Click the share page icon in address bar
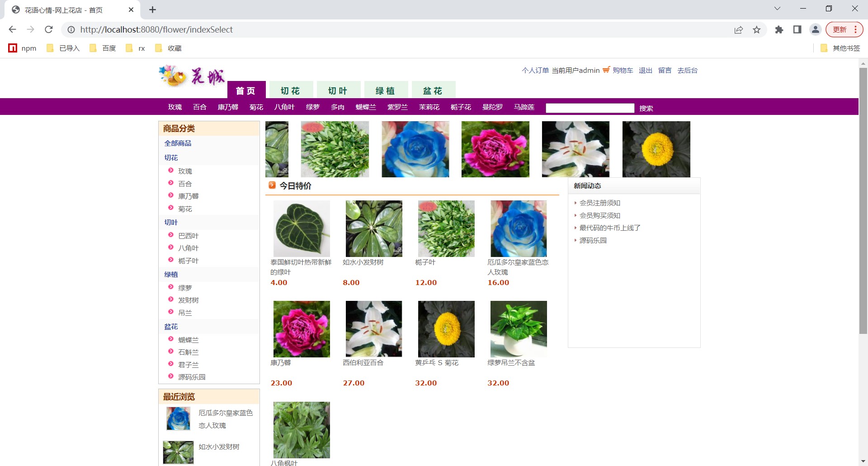 [738, 30]
